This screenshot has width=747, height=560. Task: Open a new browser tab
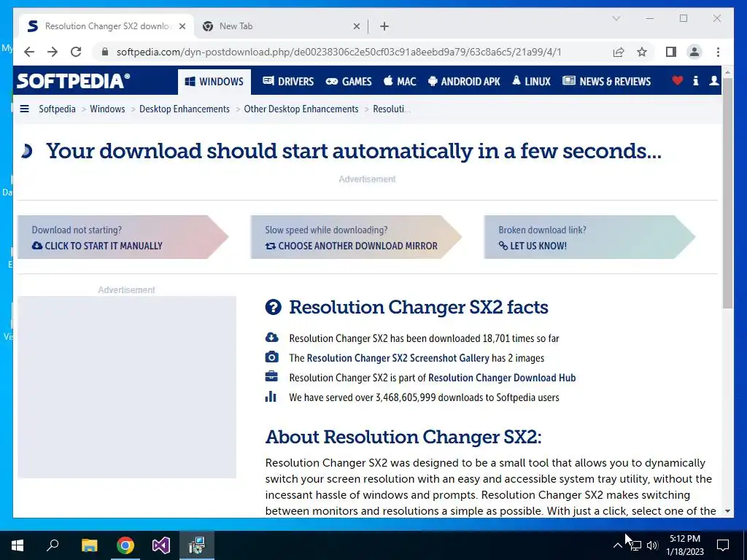coord(384,26)
